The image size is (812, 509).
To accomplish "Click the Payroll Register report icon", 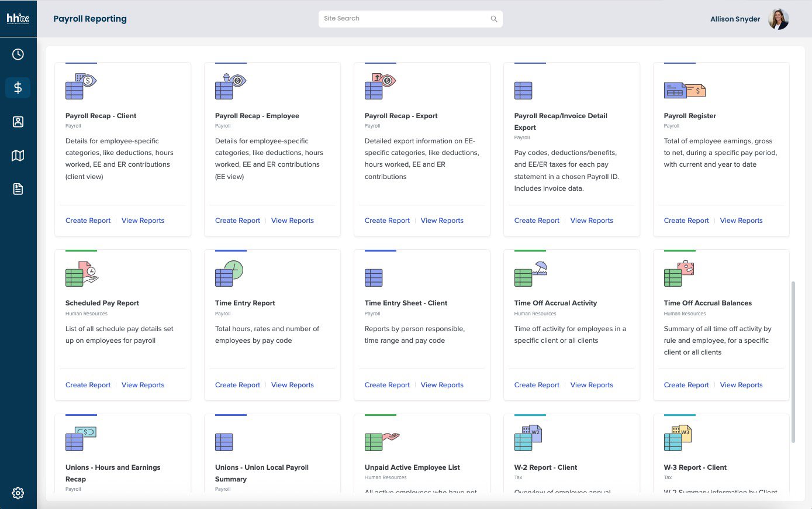I will pos(685,90).
